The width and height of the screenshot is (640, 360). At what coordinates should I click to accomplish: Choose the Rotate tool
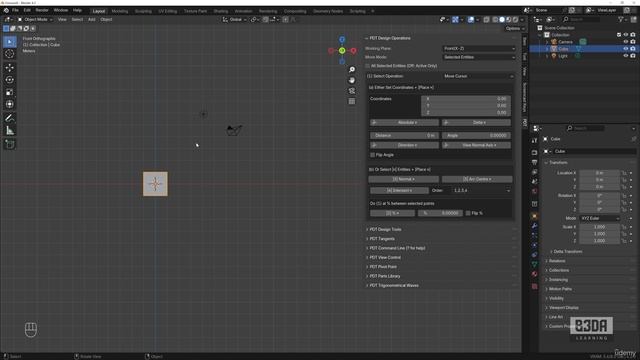pyautogui.click(x=10, y=80)
